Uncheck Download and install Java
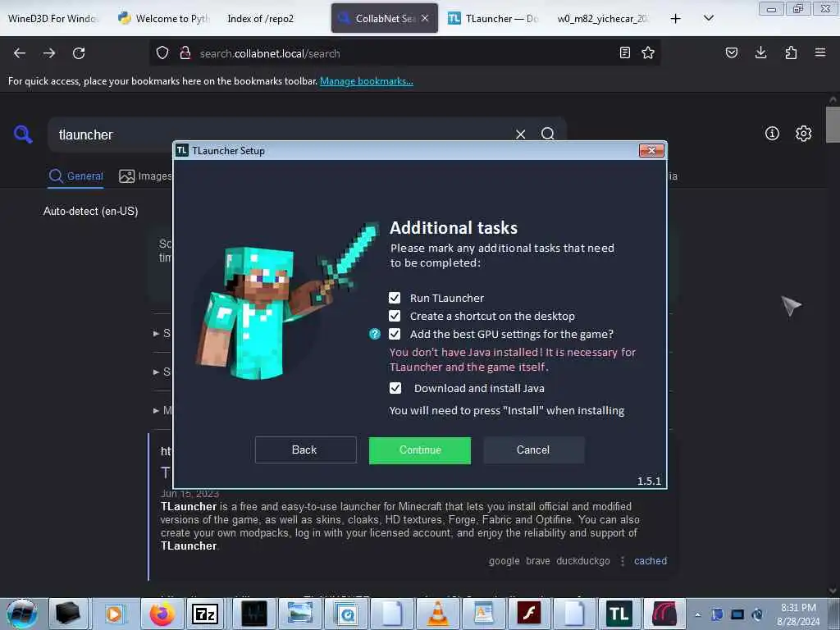 395,388
